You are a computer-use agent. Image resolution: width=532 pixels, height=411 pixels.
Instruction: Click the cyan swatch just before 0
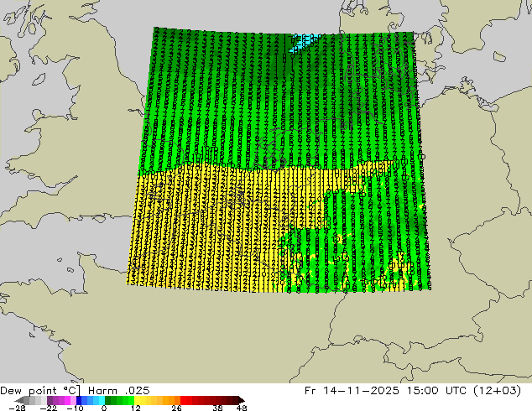[x=102, y=400]
